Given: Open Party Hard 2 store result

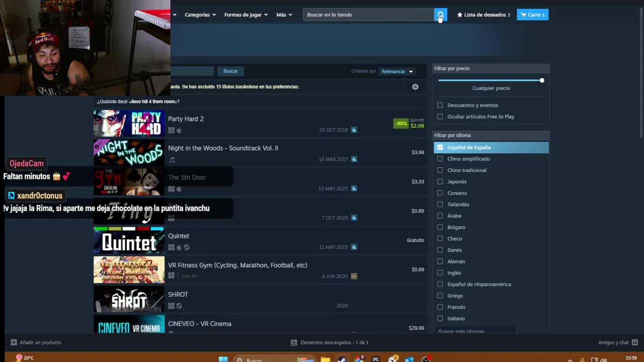Looking at the screenshot, I should 260,124.
